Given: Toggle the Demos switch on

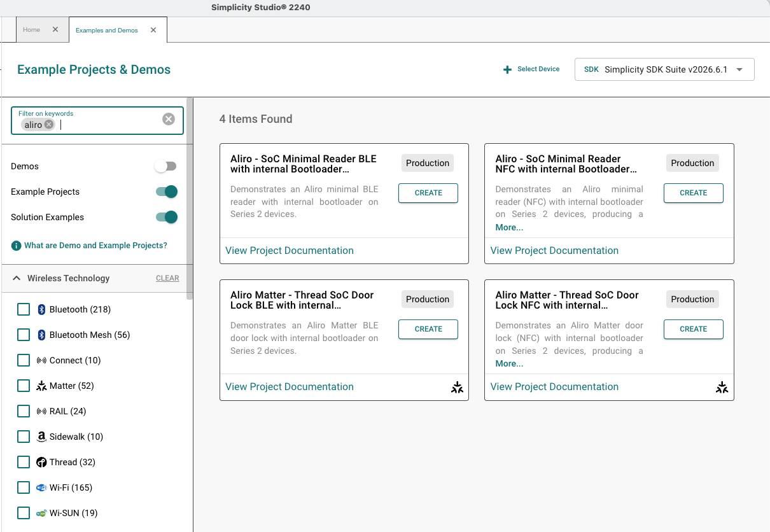Looking at the screenshot, I should tap(166, 166).
